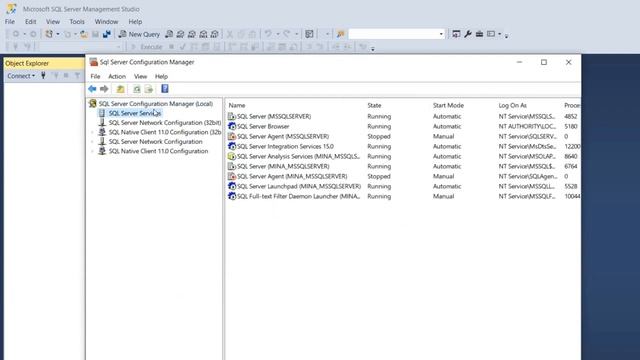
Task: Click the Object Explorer panel title
Action: [27, 63]
